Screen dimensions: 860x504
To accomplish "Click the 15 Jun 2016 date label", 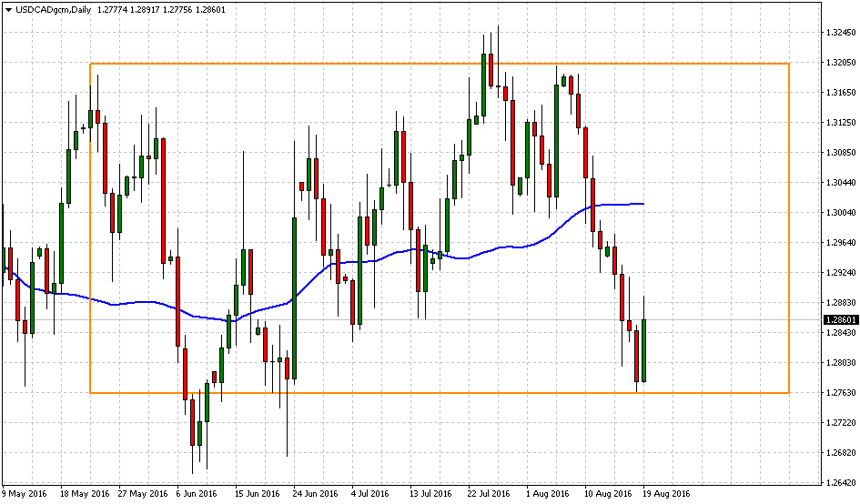I will point(258,494).
